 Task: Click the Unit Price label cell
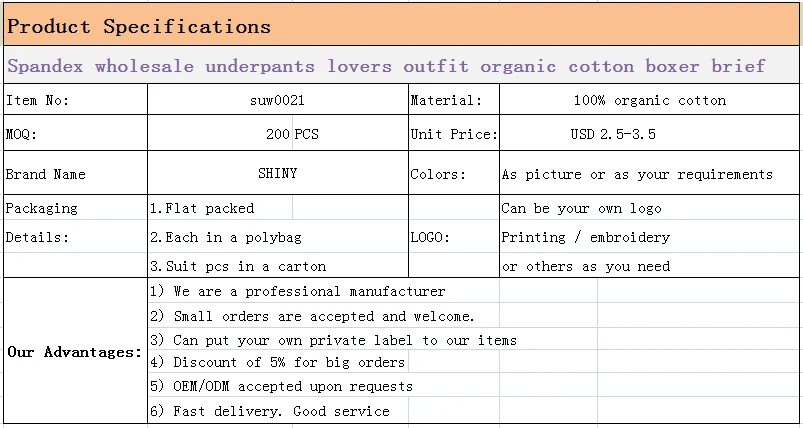pos(453,134)
